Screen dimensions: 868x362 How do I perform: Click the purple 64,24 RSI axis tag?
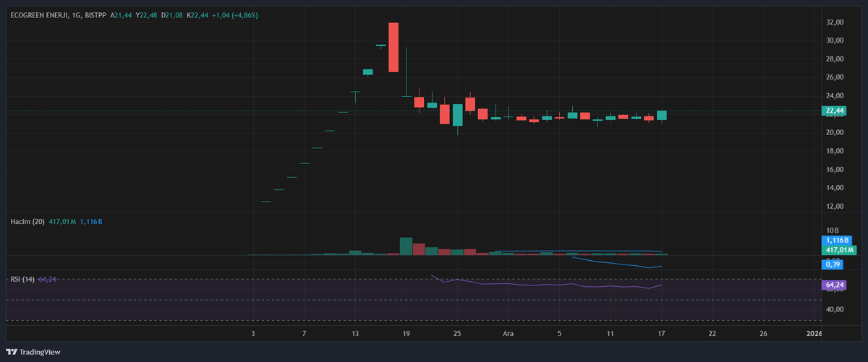coord(834,285)
